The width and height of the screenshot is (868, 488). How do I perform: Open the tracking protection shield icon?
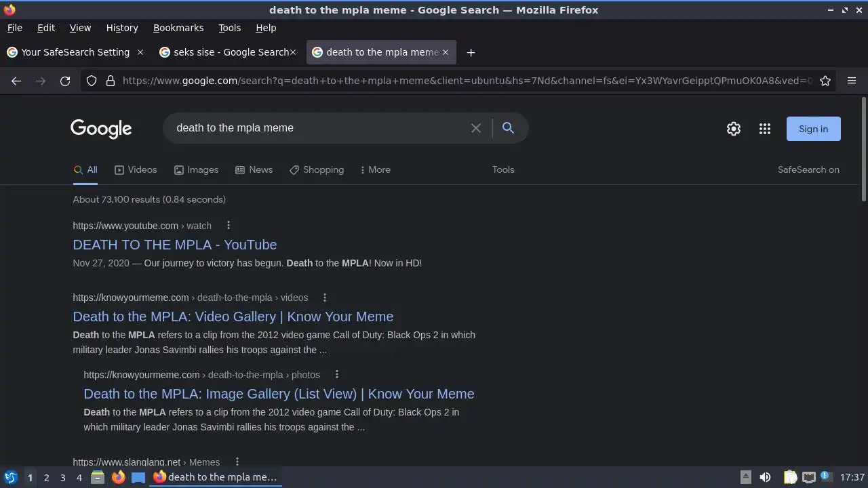pos(92,81)
